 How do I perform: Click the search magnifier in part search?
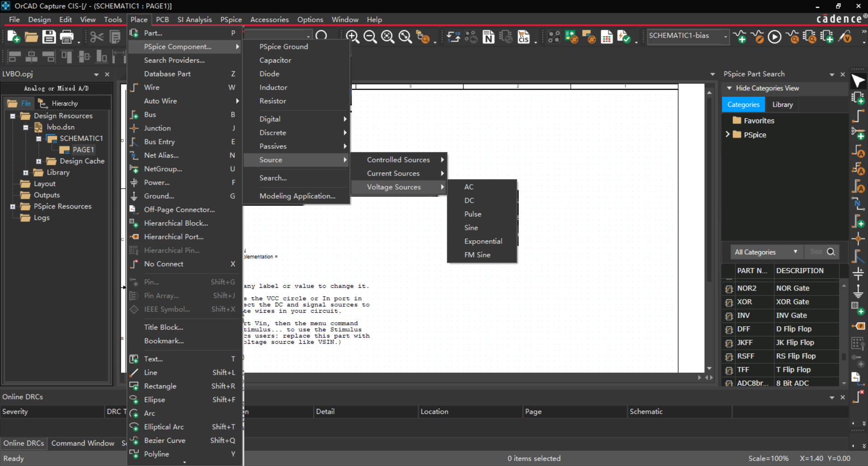831,252
